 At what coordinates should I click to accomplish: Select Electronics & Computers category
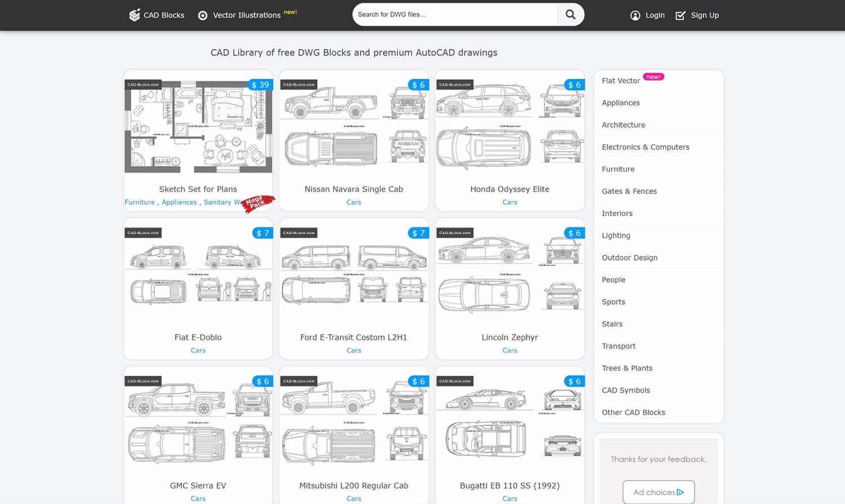(x=646, y=147)
